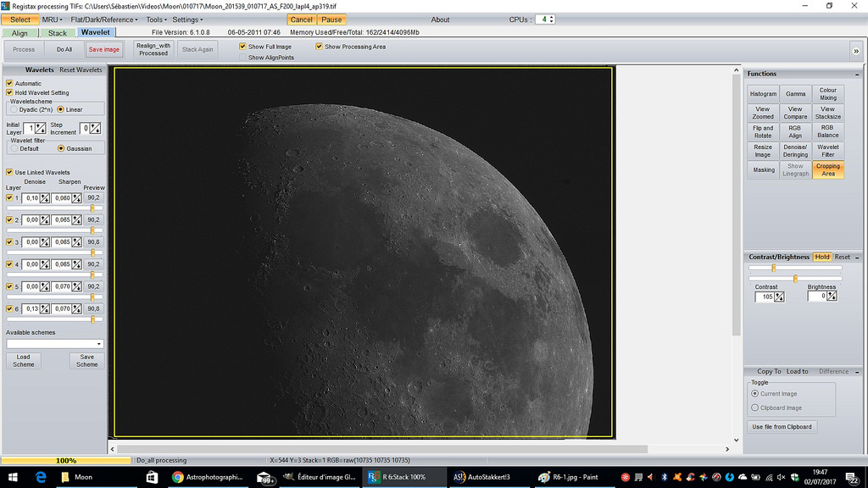Open the Available schemes dropdown
This screenshot has height=488, width=868.
tap(99, 344)
